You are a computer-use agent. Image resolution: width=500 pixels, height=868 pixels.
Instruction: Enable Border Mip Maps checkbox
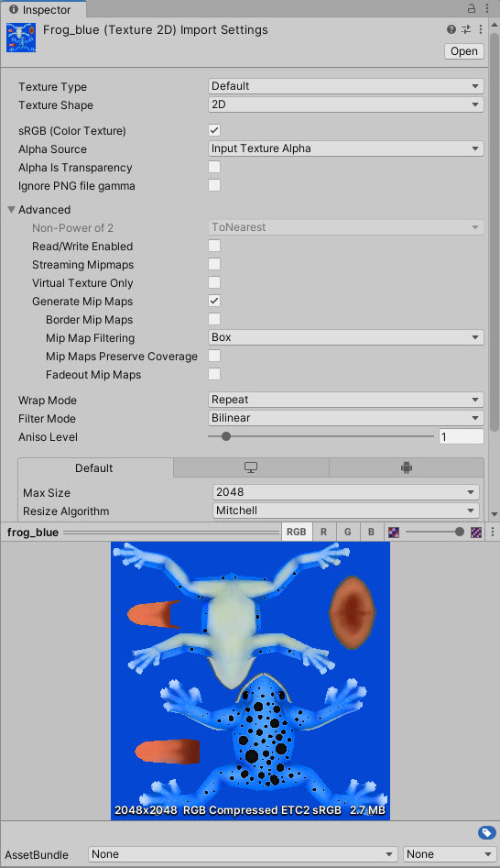pos(214,319)
